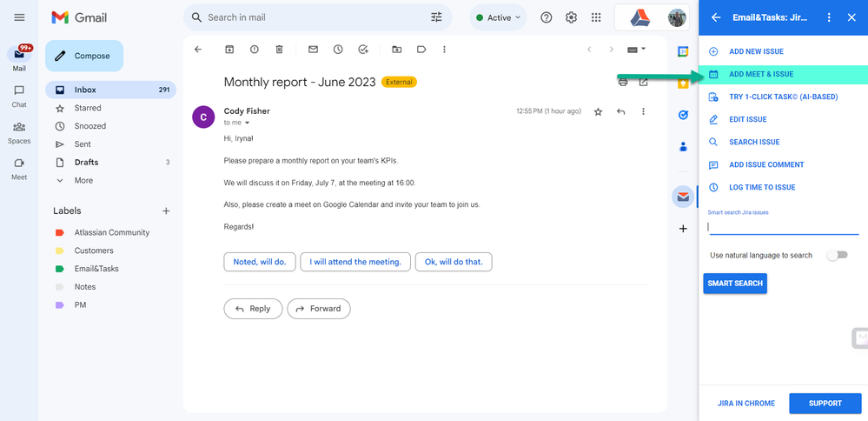
Task: Open the Active status dropdown
Action: tap(498, 17)
